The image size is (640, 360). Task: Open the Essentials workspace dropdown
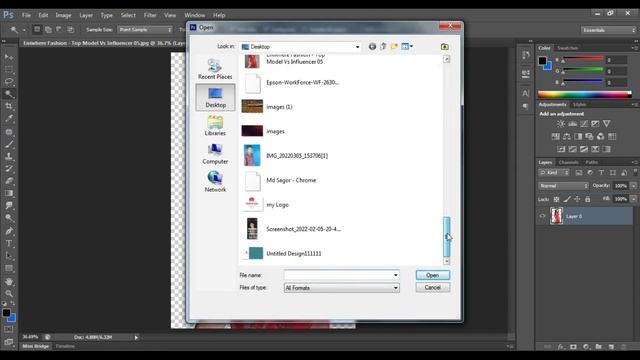click(x=608, y=30)
